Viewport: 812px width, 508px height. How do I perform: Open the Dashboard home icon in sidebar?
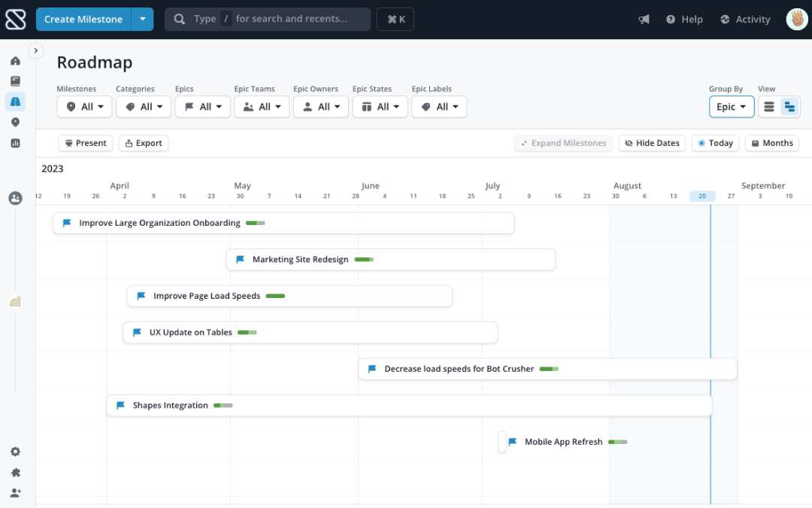tap(15, 60)
